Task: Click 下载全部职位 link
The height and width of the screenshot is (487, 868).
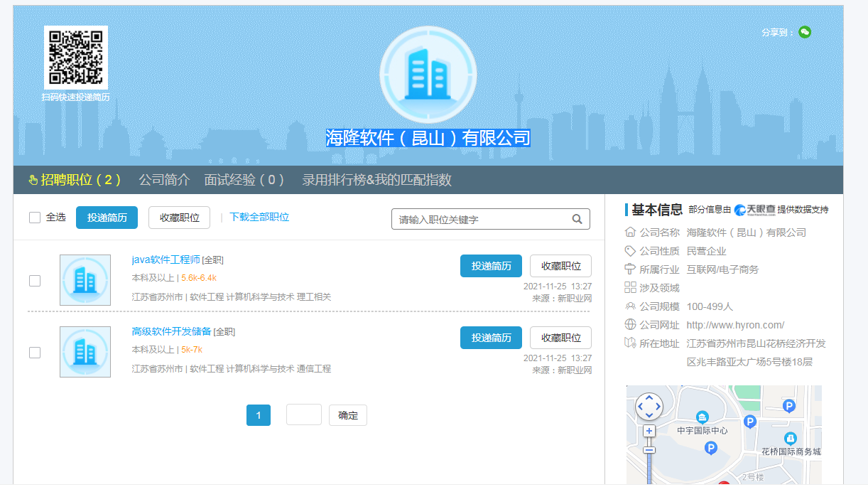Action: [259, 218]
